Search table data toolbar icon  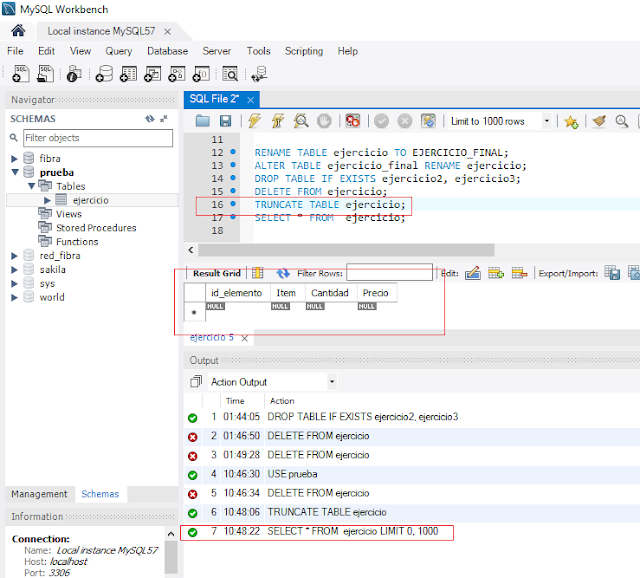[x=230, y=74]
